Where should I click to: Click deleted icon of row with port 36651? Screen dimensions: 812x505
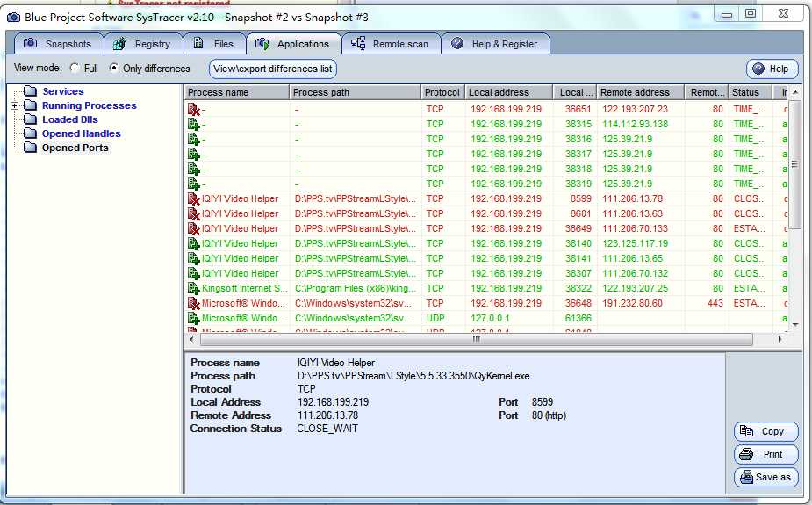tap(194, 109)
